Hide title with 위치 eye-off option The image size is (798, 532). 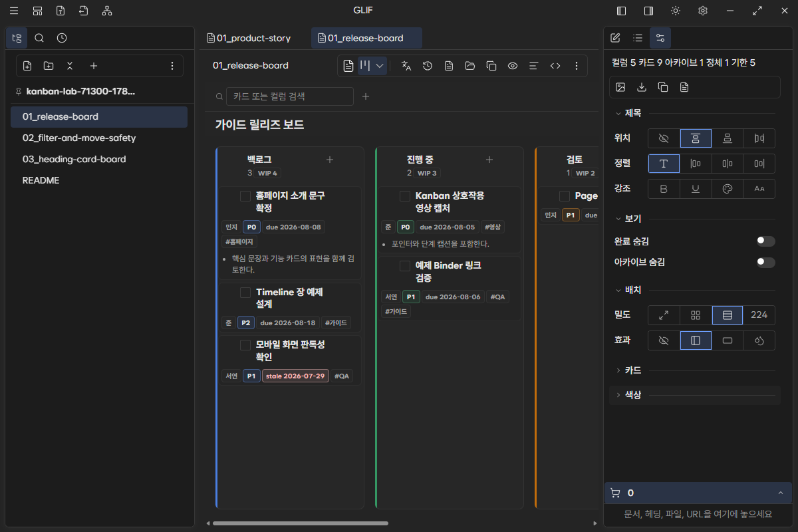tap(664, 138)
